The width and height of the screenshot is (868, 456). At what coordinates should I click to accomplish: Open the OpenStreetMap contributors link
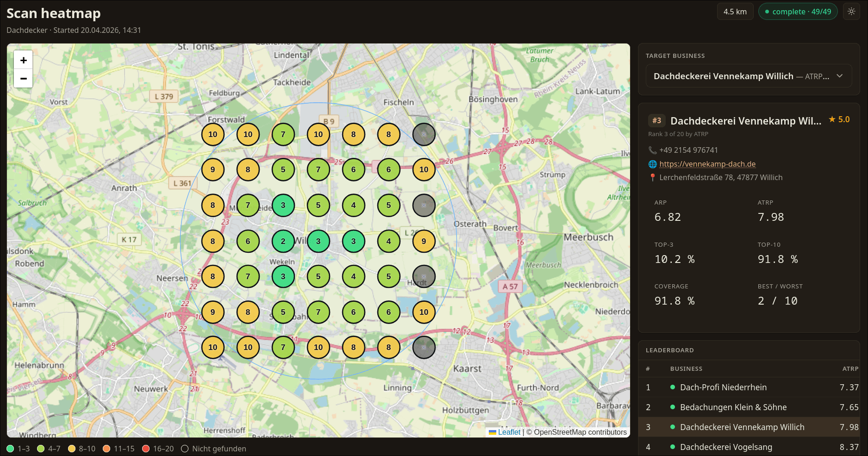tap(580, 432)
